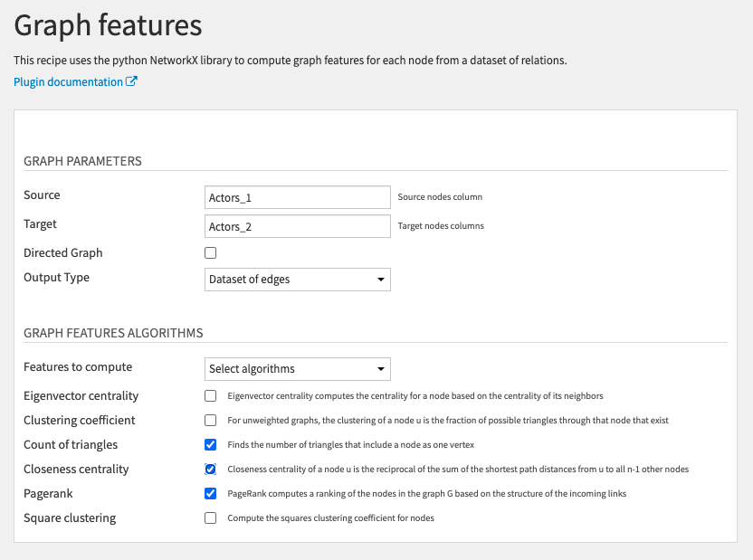Enable the Directed Graph checkbox

211,253
